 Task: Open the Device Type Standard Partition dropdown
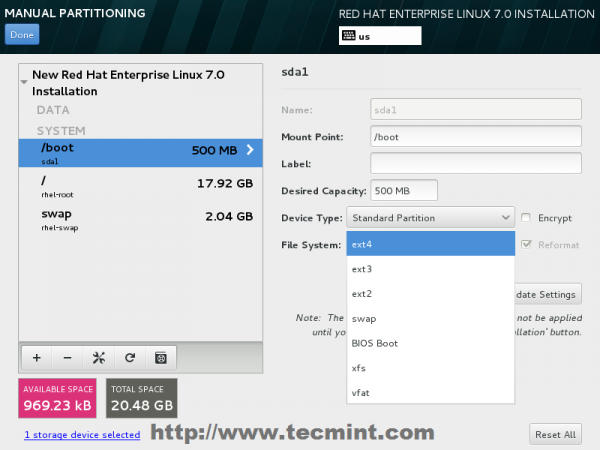coord(430,218)
